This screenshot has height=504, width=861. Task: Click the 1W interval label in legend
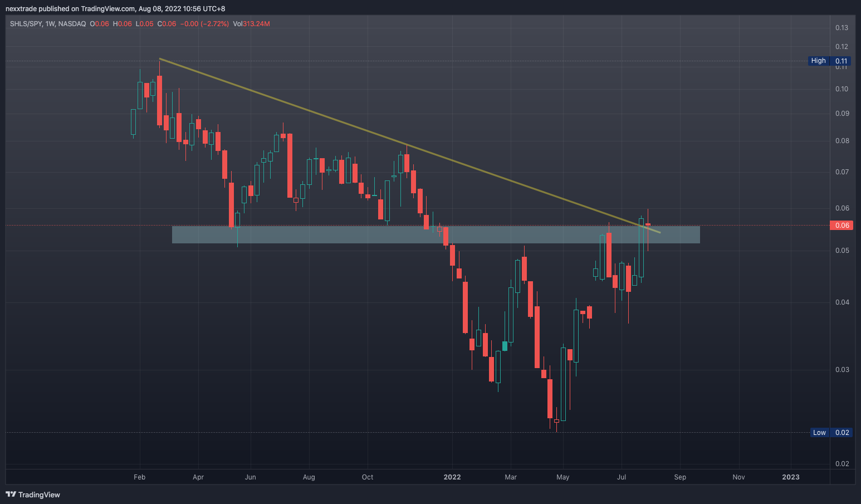click(x=50, y=24)
